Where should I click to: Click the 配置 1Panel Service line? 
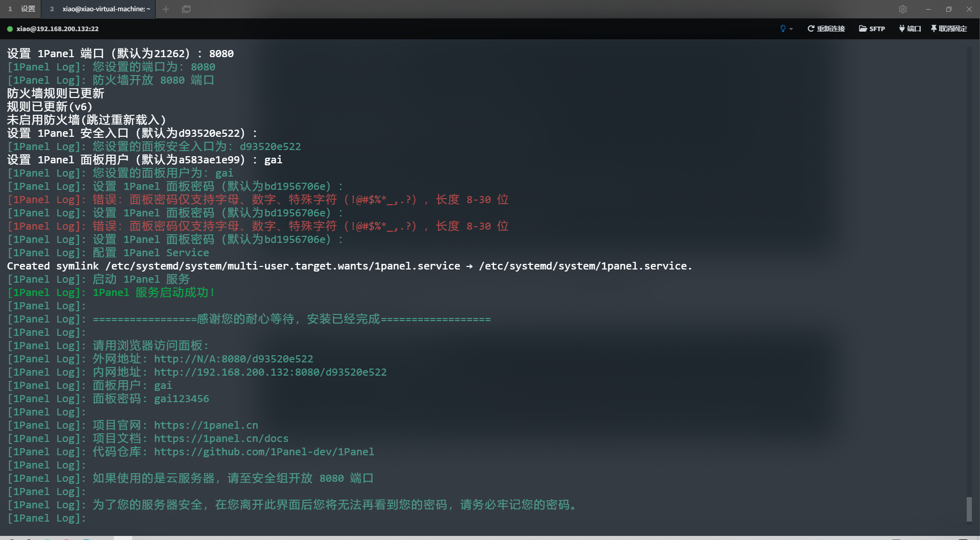[108, 253]
